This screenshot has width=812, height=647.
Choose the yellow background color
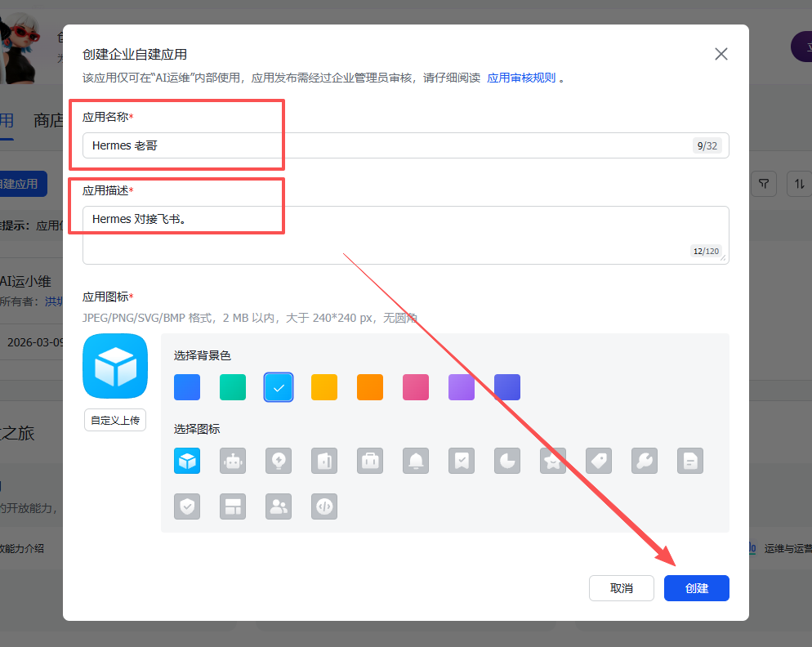(x=324, y=387)
